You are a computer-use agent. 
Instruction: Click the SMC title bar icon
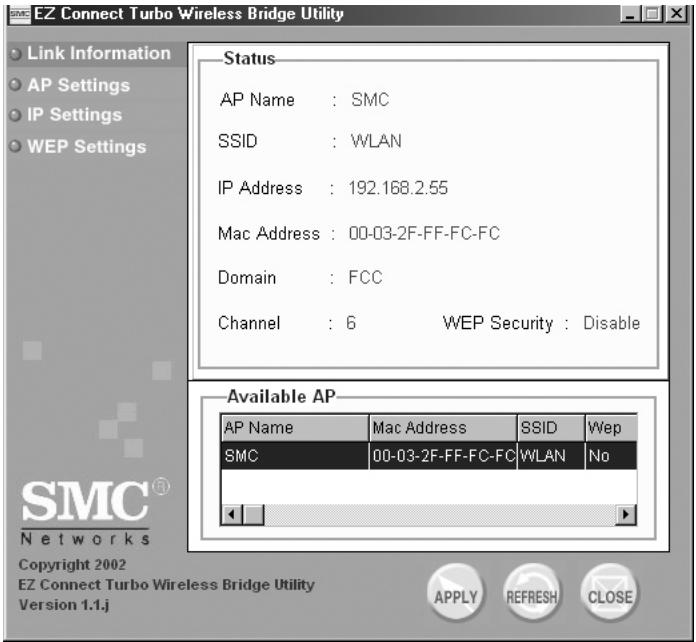point(20,14)
